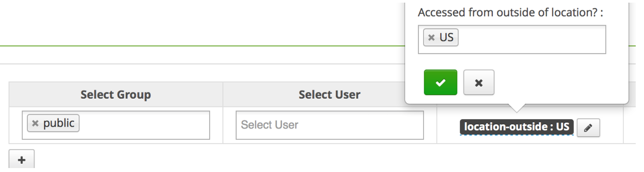The image size is (644, 172).
Task: Click the location-outside : US condition label
Action: [517, 127]
